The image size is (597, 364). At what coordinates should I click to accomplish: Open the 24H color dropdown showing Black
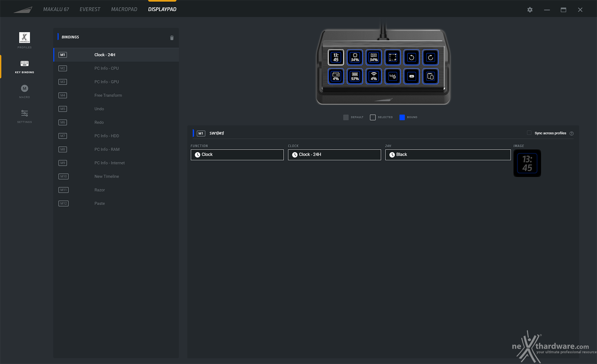click(448, 155)
